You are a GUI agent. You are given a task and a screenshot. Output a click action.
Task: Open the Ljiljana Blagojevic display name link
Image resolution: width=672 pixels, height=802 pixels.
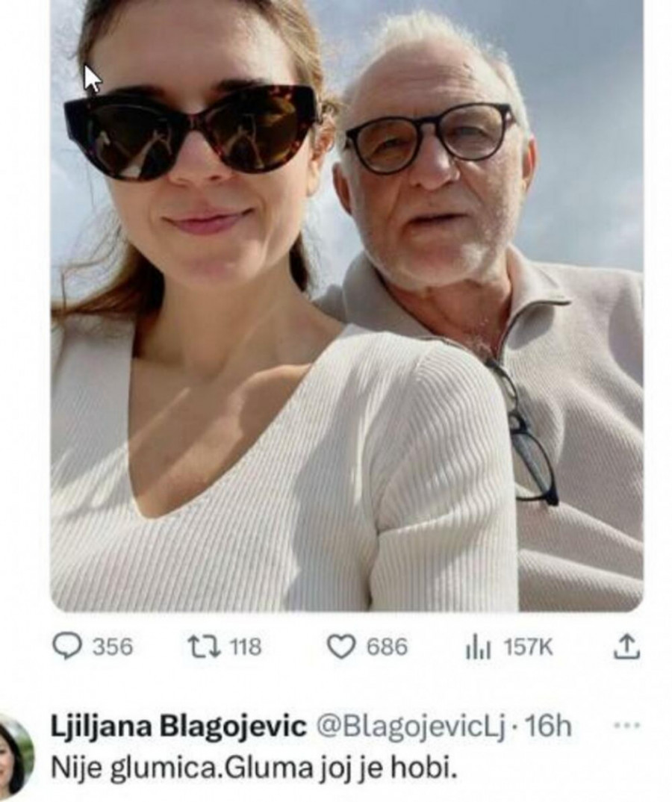coord(178,726)
